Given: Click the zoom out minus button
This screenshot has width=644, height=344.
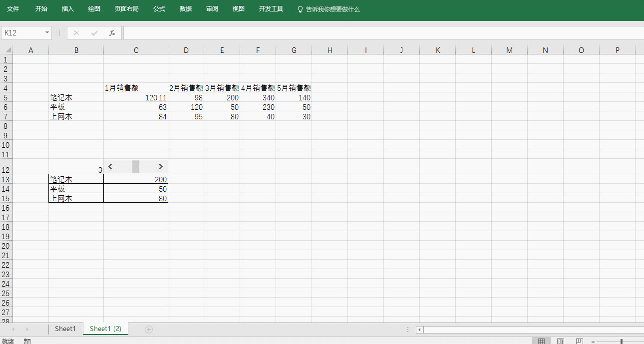Looking at the screenshot, I should point(593,342).
